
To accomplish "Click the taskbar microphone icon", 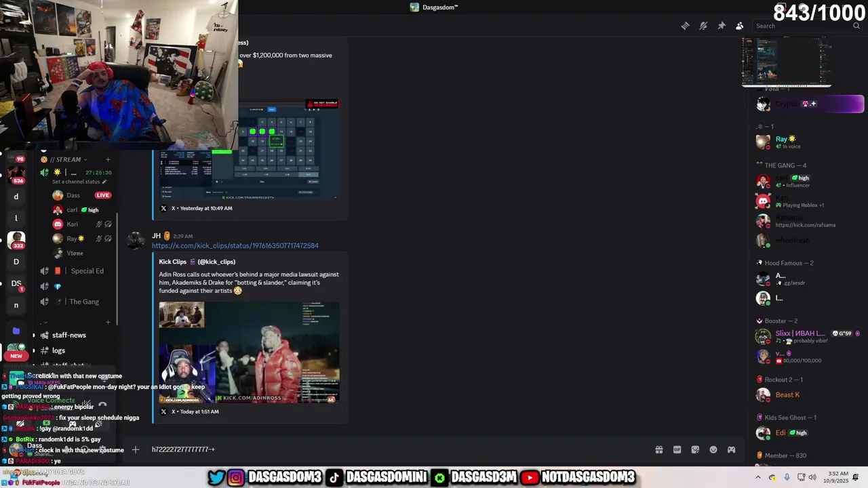I will [x=787, y=477].
